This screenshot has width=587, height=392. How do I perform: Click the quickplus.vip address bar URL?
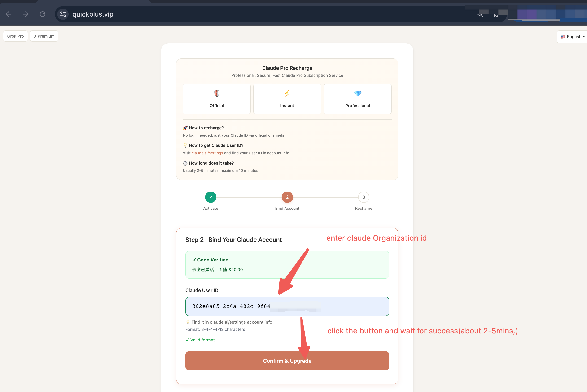click(93, 14)
